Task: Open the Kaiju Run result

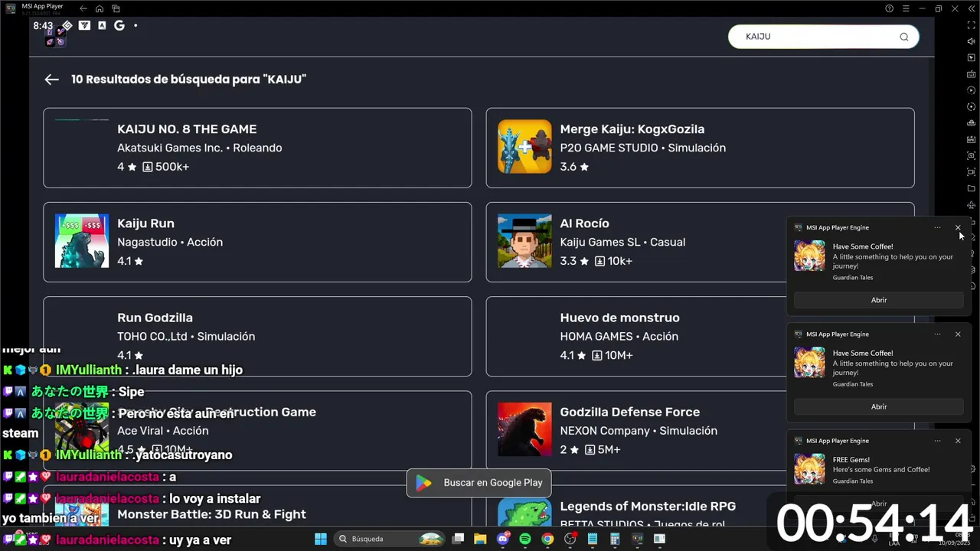Action: coord(257,242)
